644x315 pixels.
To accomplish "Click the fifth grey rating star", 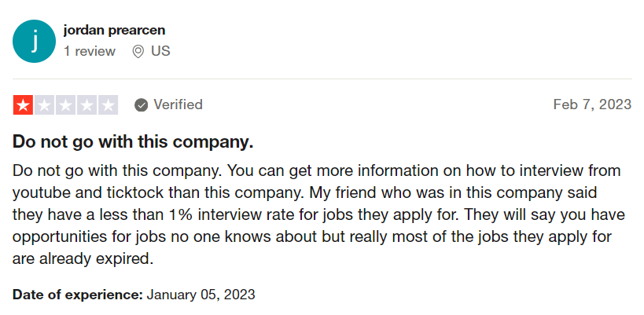I will click(109, 105).
